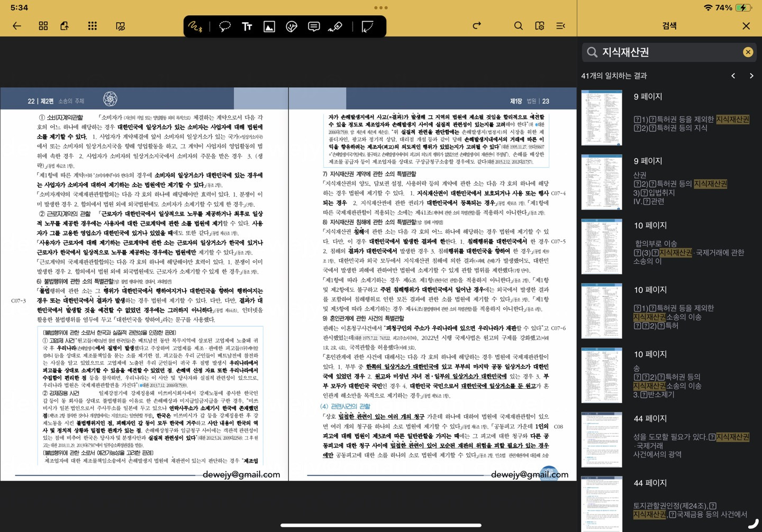Open first 9 페이지 search result thumbnail
The width and height of the screenshot is (762, 532).
[602, 118]
